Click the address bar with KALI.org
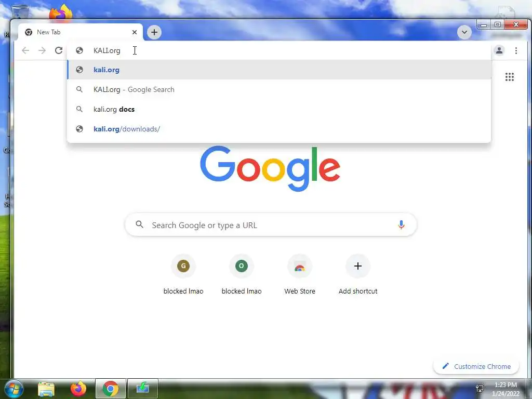This screenshot has width=532, height=399. coord(279,50)
